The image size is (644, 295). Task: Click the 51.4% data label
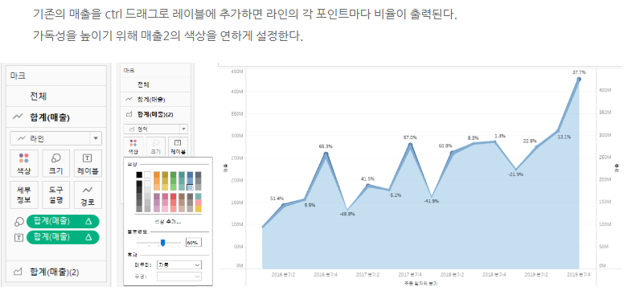pyautogui.click(x=277, y=199)
